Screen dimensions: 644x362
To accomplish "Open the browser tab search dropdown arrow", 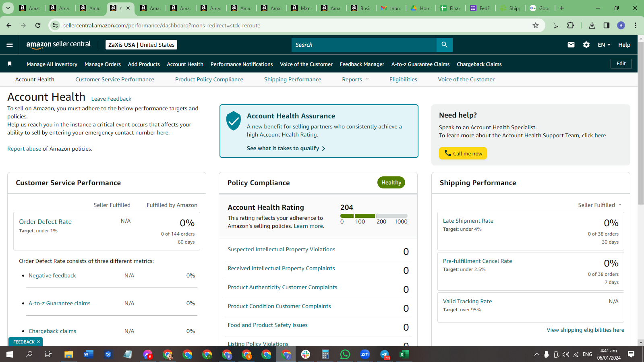I will tap(8, 8).
